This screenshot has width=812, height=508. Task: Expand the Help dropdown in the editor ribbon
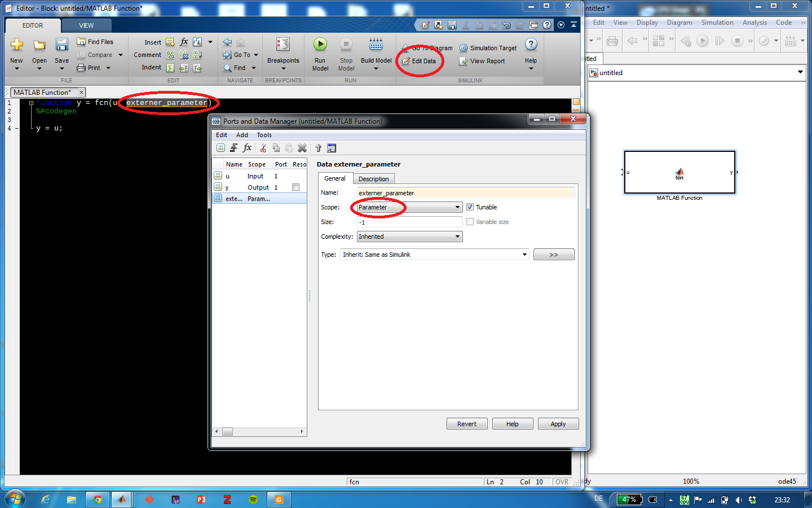(531, 69)
